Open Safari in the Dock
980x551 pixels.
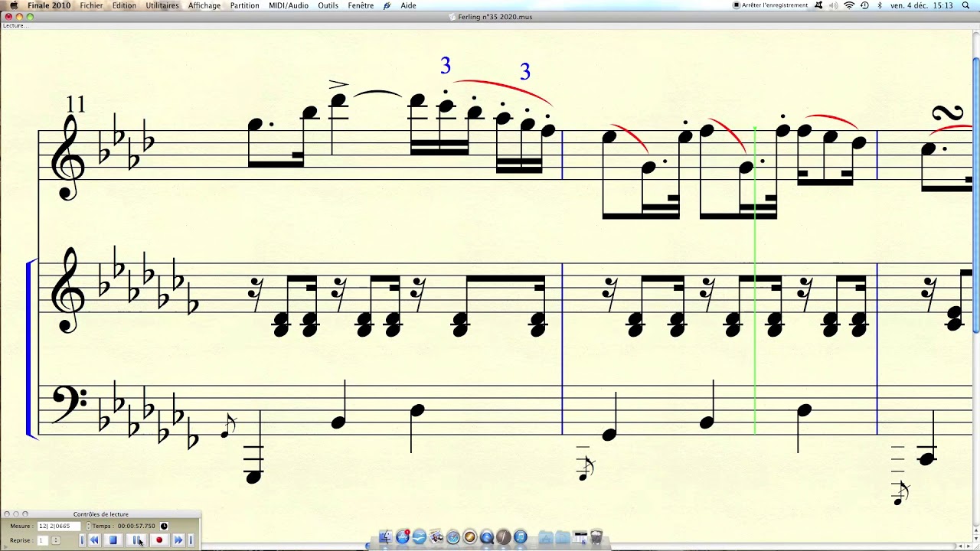click(453, 537)
